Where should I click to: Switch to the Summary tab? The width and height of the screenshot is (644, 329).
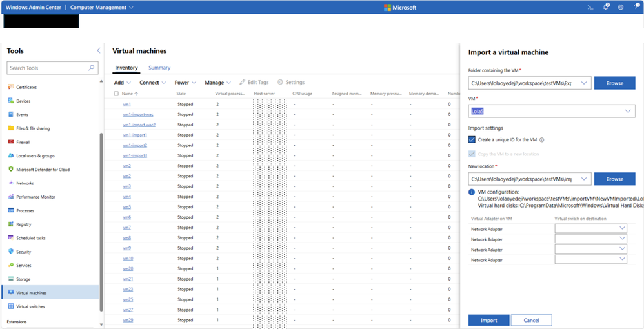coord(159,68)
